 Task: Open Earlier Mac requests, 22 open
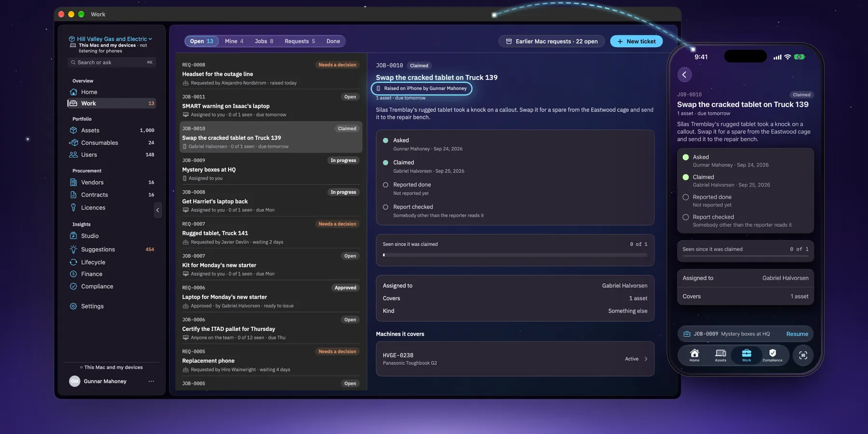(552, 41)
